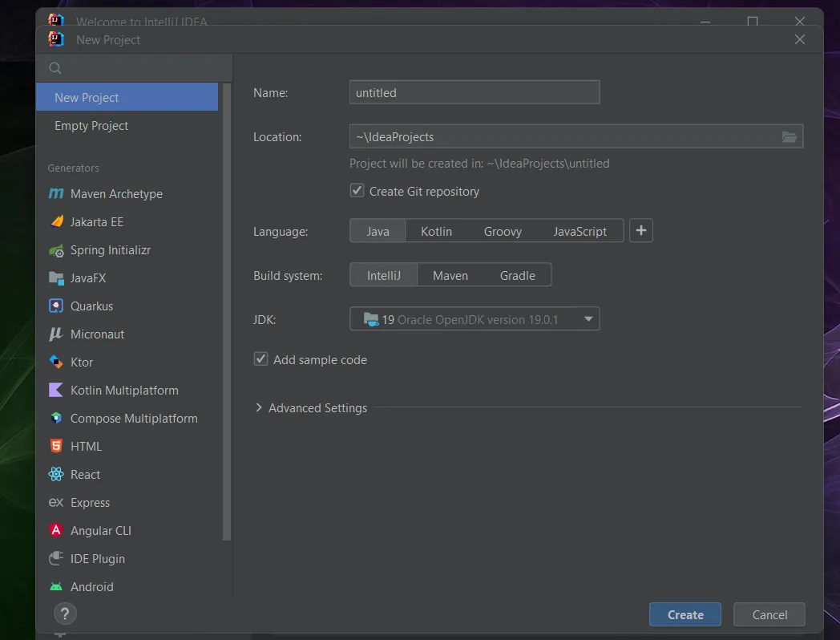Image resolution: width=840 pixels, height=640 pixels.
Task: Click the Spring Initializr icon
Action: [x=56, y=250]
